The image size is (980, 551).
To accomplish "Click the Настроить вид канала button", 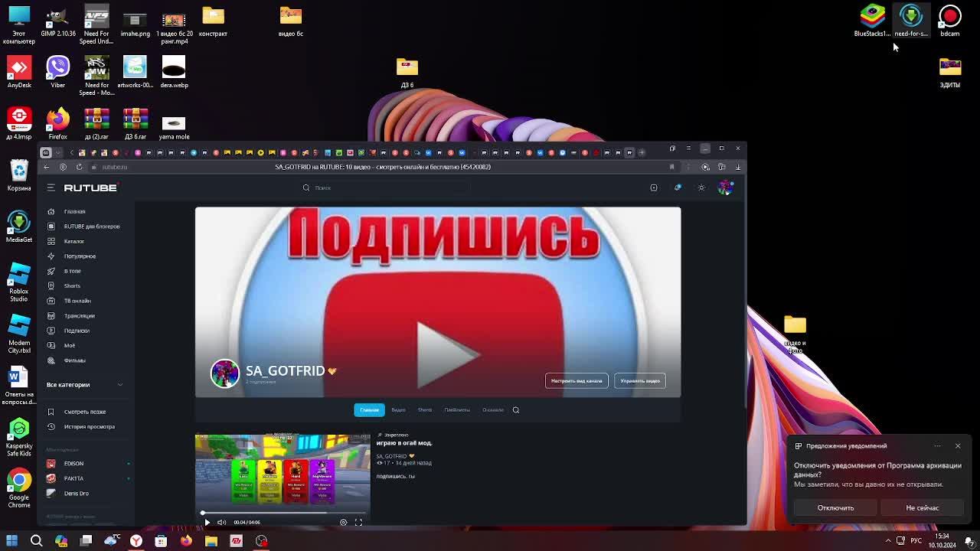I will [x=577, y=380].
